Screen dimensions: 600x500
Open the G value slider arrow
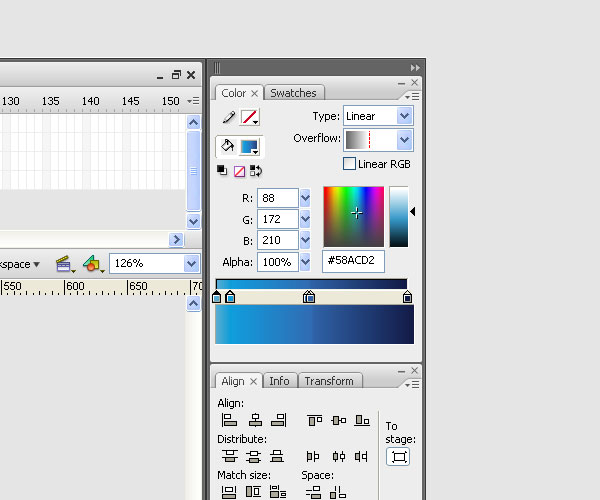click(305, 219)
